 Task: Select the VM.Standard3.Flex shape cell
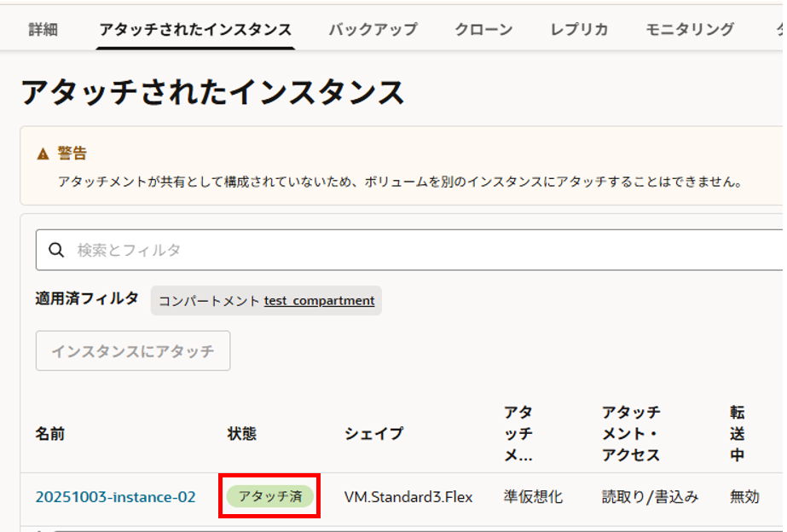[x=408, y=497]
